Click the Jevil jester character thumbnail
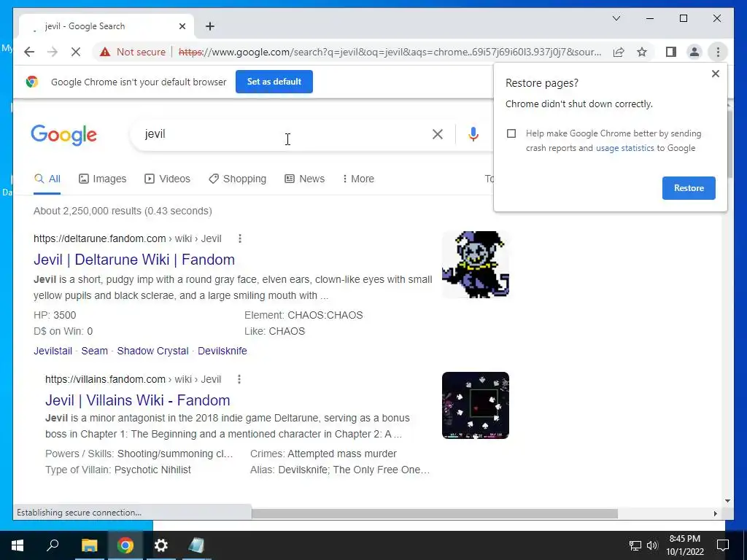Image resolution: width=747 pixels, height=560 pixels. click(x=475, y=265)
